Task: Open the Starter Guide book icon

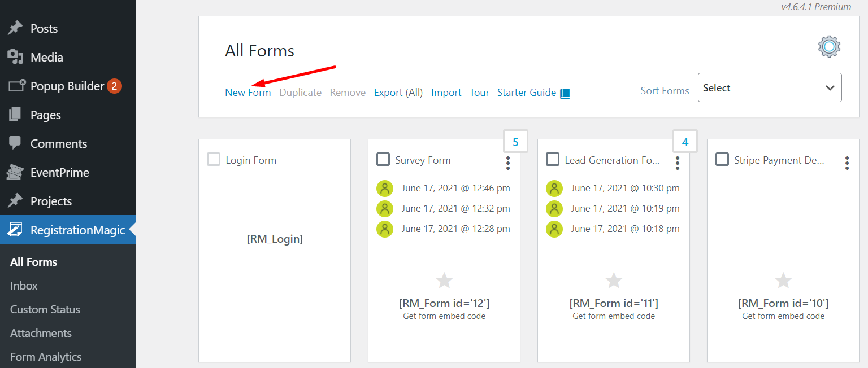Action: (564, 93)
